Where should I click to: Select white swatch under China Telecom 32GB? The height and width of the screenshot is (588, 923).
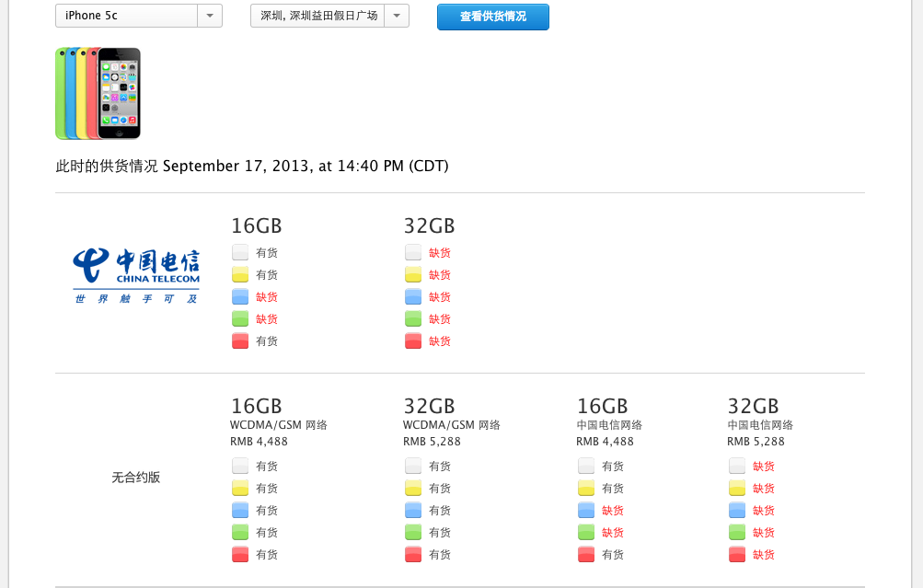point(413,252)
